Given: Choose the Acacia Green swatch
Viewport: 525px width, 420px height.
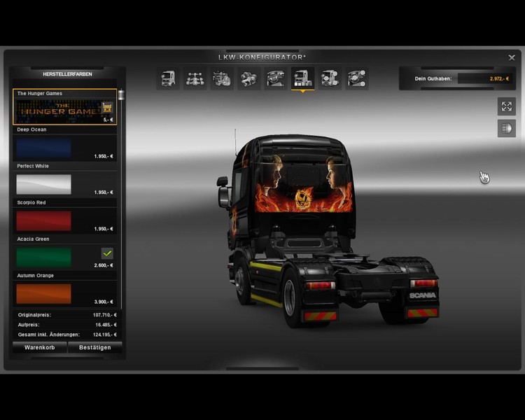Looking at the screenshot, I should (44, 257).
